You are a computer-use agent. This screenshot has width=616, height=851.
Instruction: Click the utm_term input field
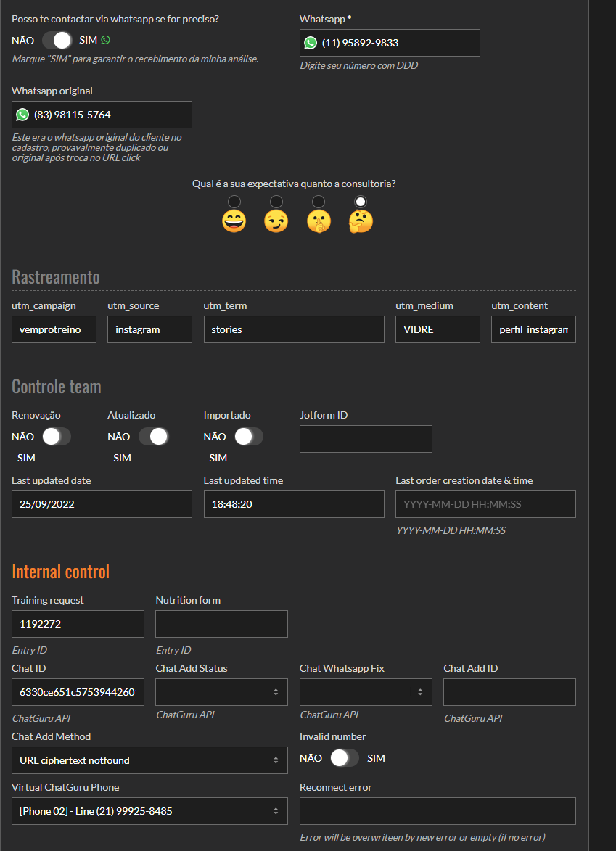pyautogui.click(x=294, y=329)
